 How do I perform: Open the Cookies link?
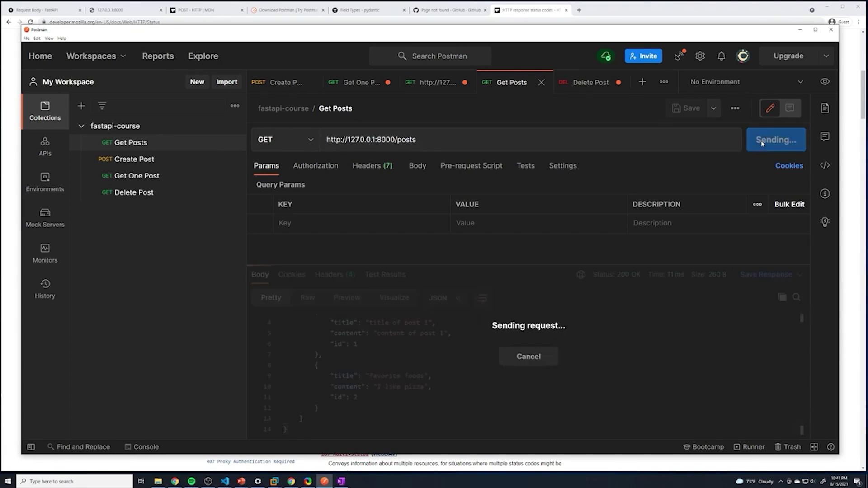coord(789,166)
